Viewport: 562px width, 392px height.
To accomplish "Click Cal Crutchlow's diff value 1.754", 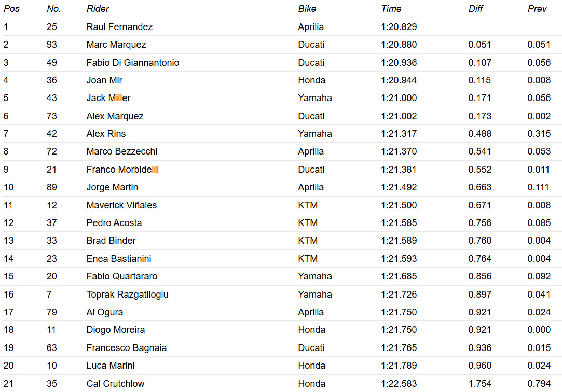I will click(x=479, y=384).
